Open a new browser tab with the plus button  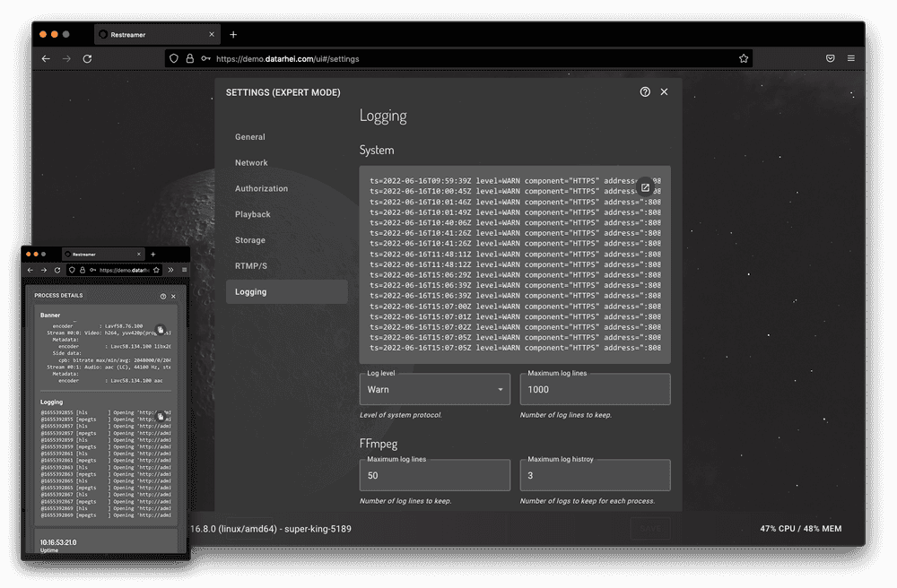coord(232,34)
